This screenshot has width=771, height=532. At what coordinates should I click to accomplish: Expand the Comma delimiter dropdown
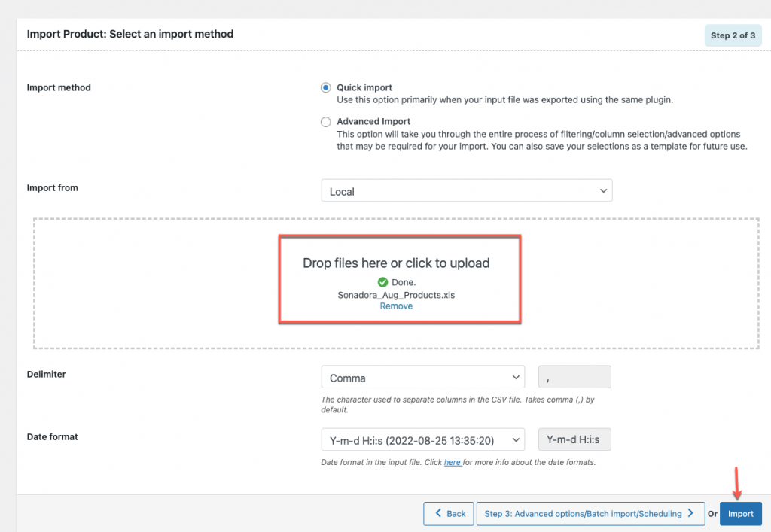[423, 377]
